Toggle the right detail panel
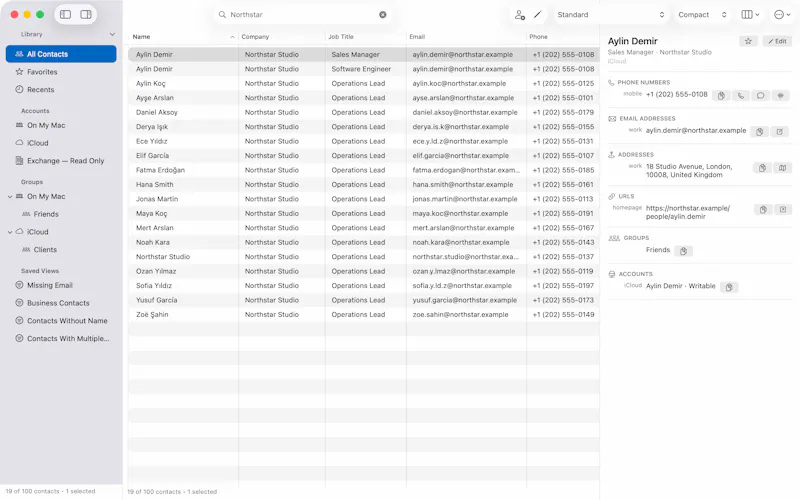This screenshot has width=800, height=500. (86, 14)
